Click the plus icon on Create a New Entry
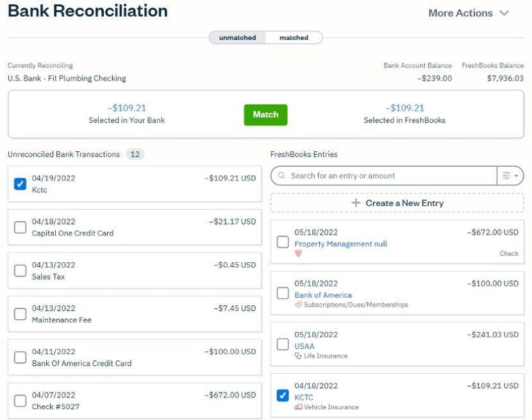Viewport: 532px width, 420px height. pos(354,203)
